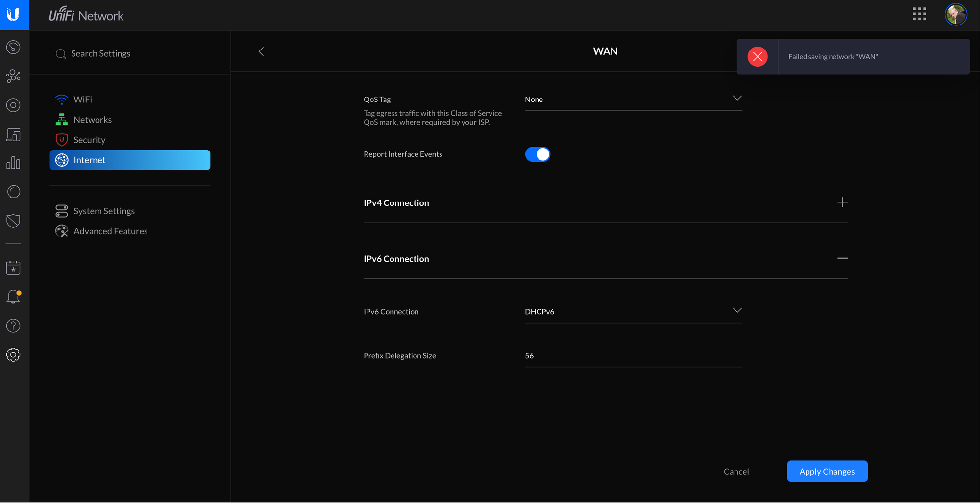Viewport: 980px width, 504px height.
Task: Open the Help question mark icon
Action: [13, 326]
